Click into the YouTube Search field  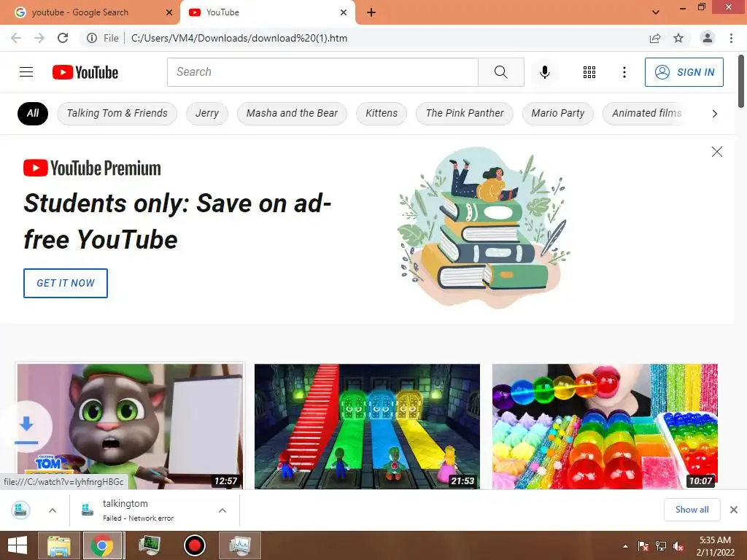pyautogui.click(x=322, y=72)
